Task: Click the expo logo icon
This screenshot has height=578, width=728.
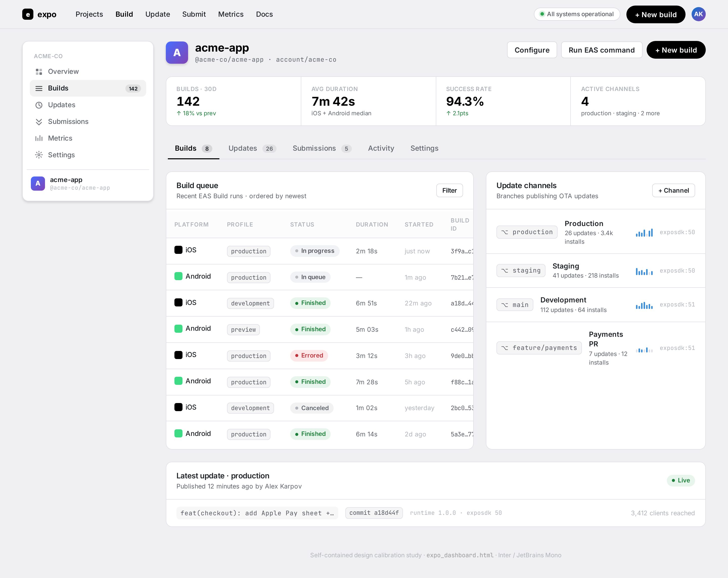Action: tap(28, 14)
